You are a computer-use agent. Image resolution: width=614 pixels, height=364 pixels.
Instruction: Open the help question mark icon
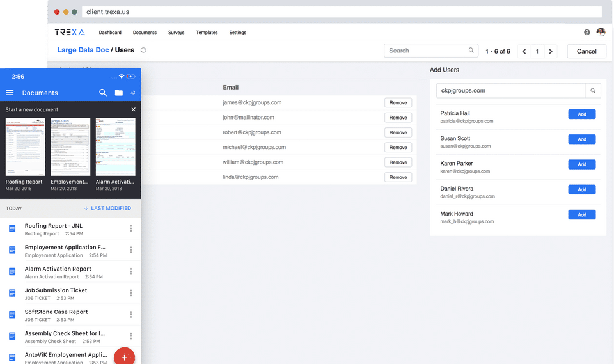586,33
